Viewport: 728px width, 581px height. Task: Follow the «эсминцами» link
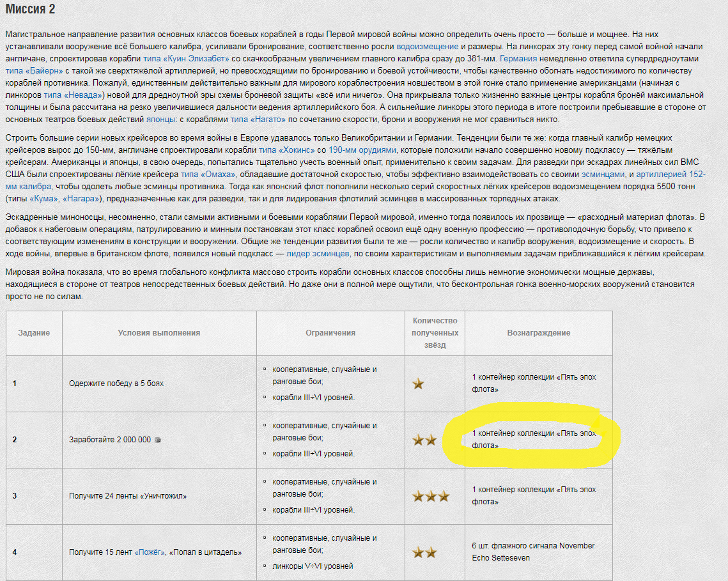click(x=603, y=174)
